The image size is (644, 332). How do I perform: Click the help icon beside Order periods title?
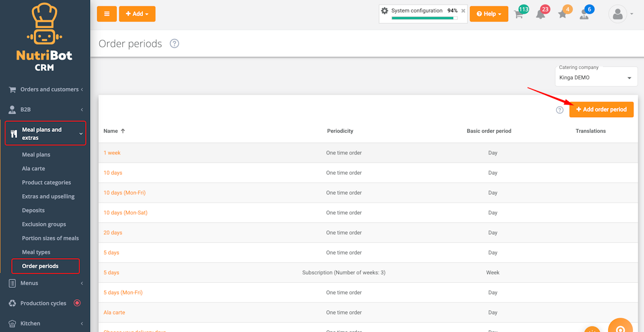tap(174, 44)
